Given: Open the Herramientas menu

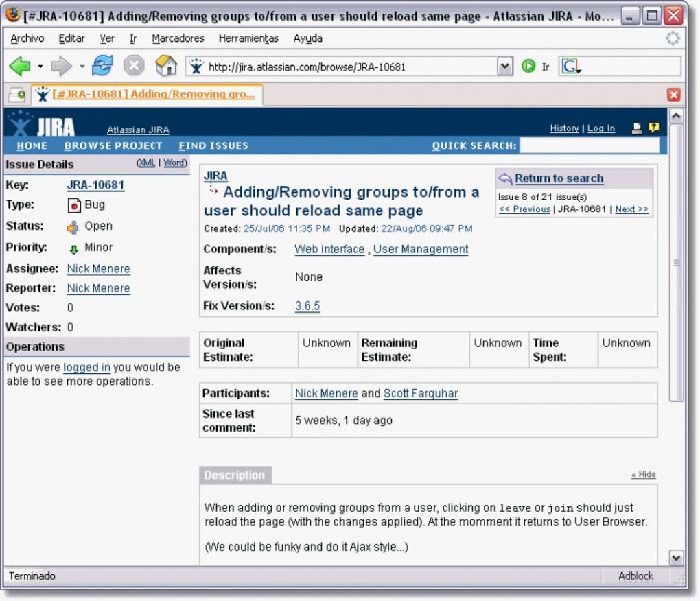Looking at the screenshot, I should pyautogui.click(x=248, y=38).
